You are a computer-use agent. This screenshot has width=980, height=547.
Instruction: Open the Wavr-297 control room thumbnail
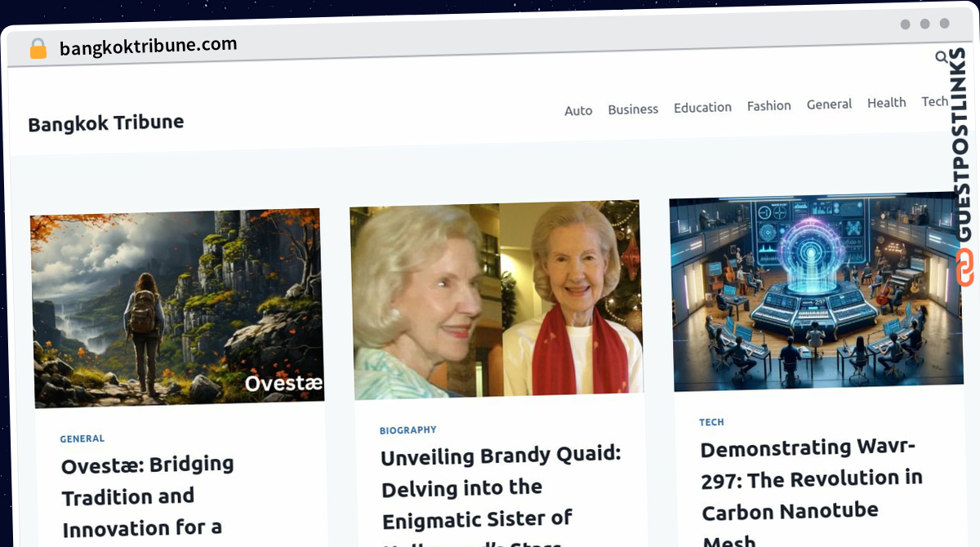point(817,291)
